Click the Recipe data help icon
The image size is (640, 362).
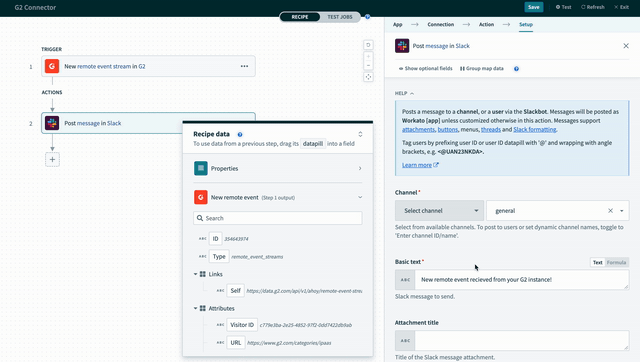[x=240, y=134]
